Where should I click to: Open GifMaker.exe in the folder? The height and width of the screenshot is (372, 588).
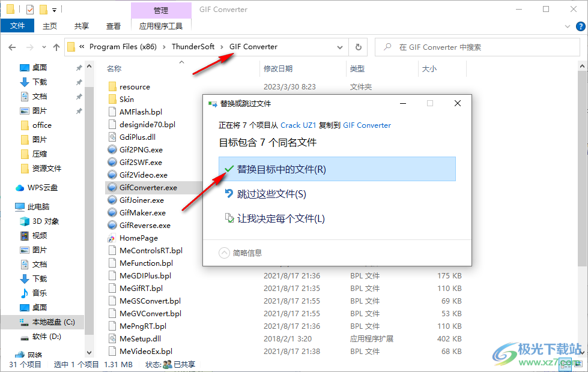click(142, 212)
